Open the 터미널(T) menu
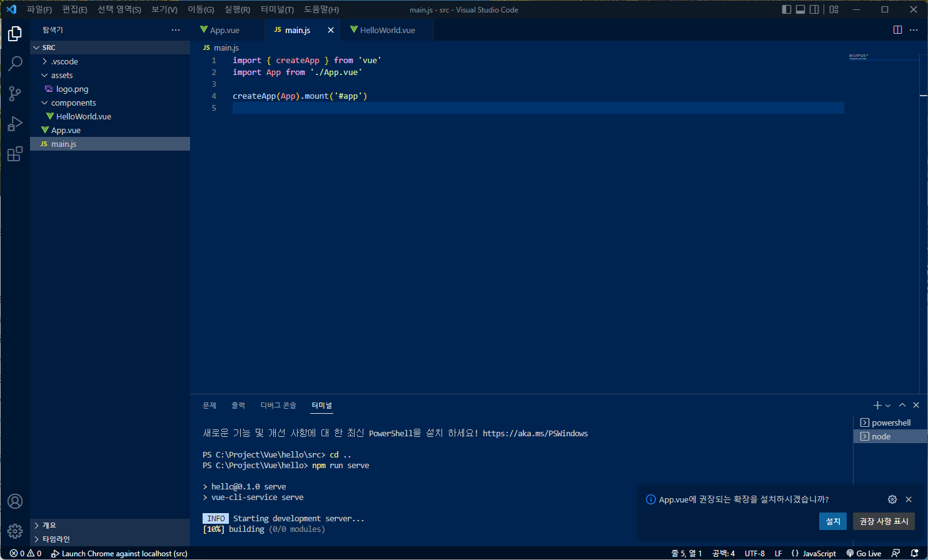 (277, 9)
